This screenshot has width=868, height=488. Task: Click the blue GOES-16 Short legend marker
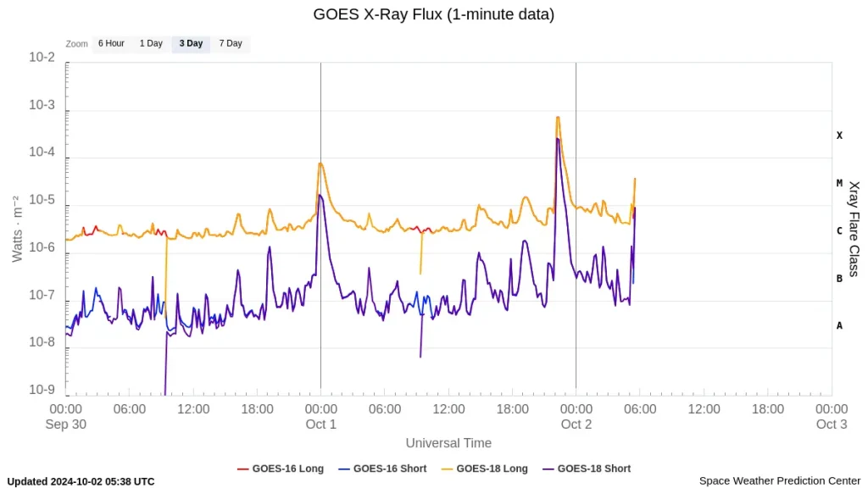pos(342,469)
